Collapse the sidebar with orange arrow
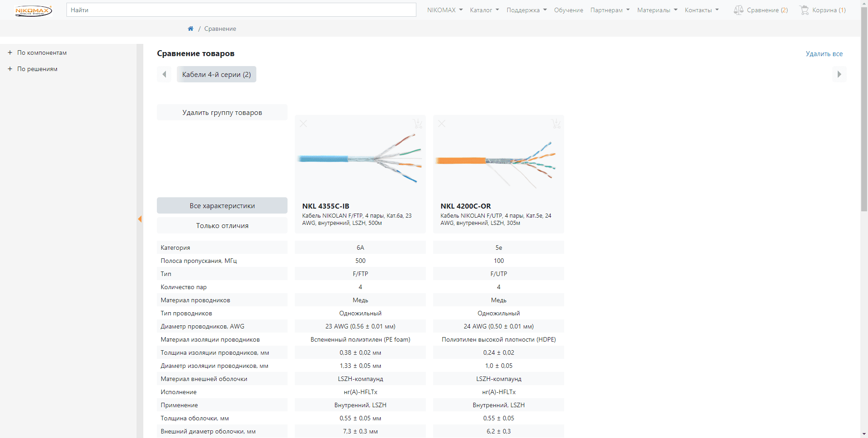The image size is (868, 438). click(x=140, y=219)
